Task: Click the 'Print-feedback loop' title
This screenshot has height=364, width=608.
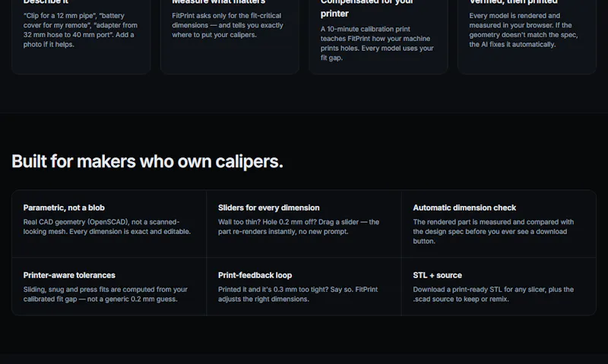Action: tap(255, 275)
